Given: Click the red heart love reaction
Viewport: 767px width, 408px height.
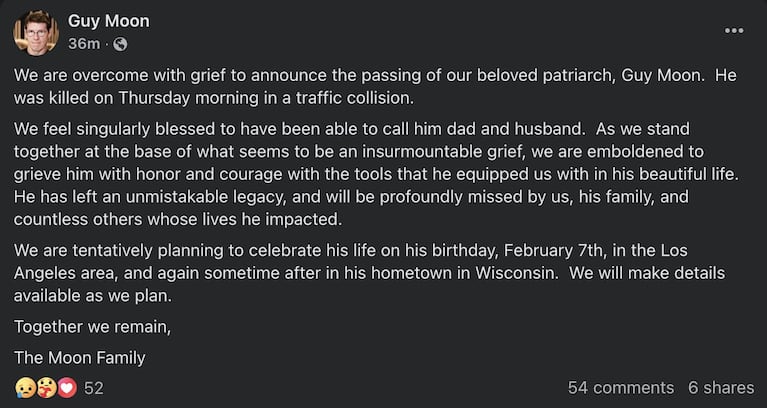Looking at the screenshot, I should point(66,387).
